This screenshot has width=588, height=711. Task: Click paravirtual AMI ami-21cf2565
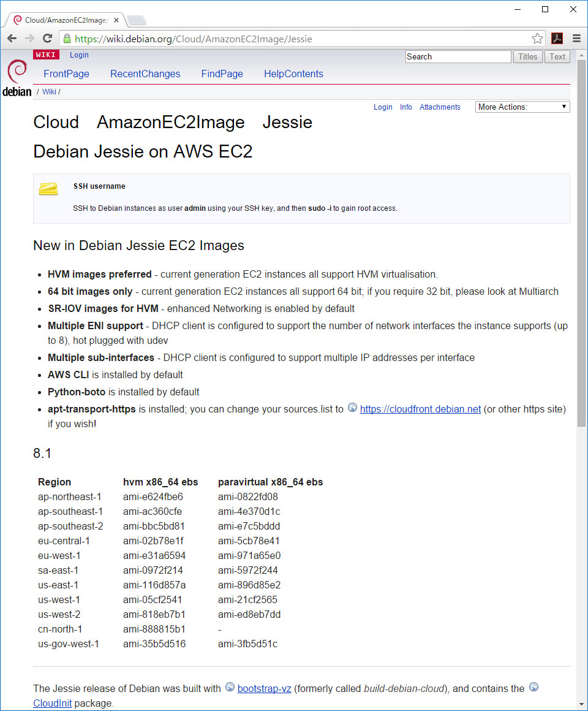[x=248, y=600]
